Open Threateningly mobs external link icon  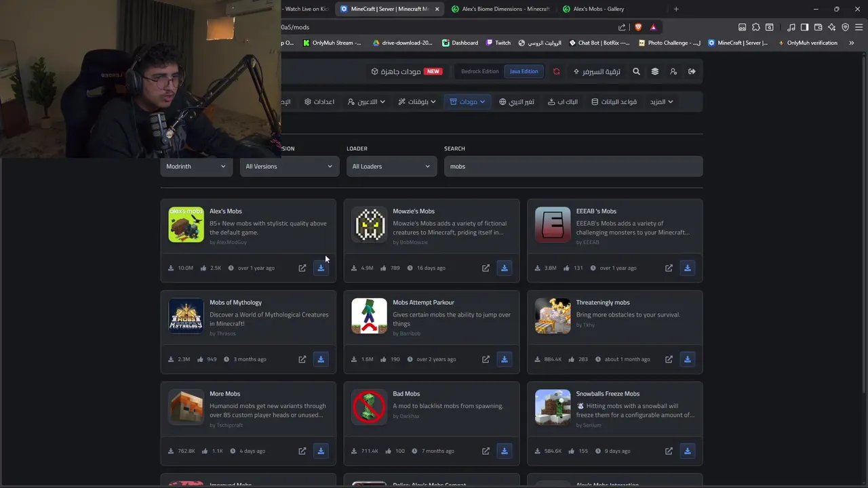pyautogui.click(x=669, y=359)
